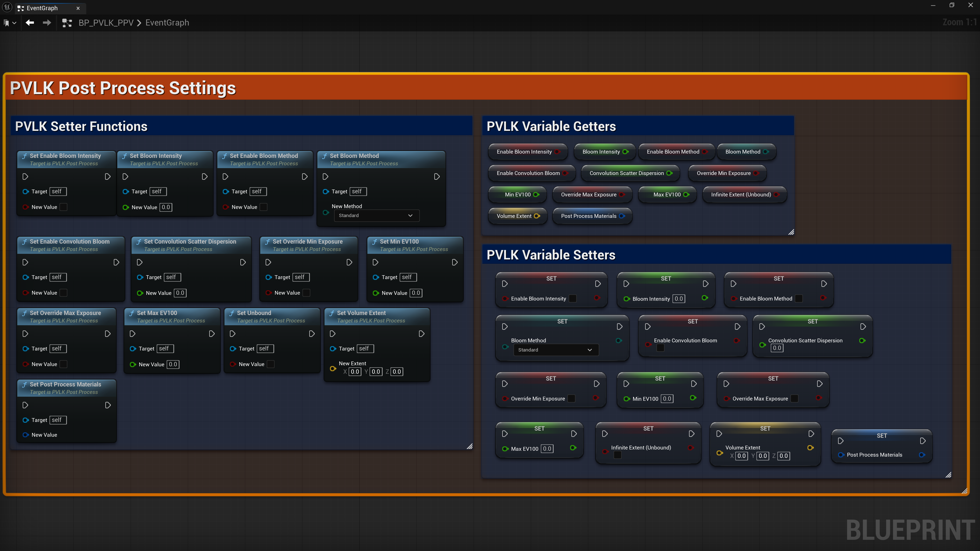980x551 pixels.
Task: Click the forward navigation arrow
Action: (x=47, y=23)
